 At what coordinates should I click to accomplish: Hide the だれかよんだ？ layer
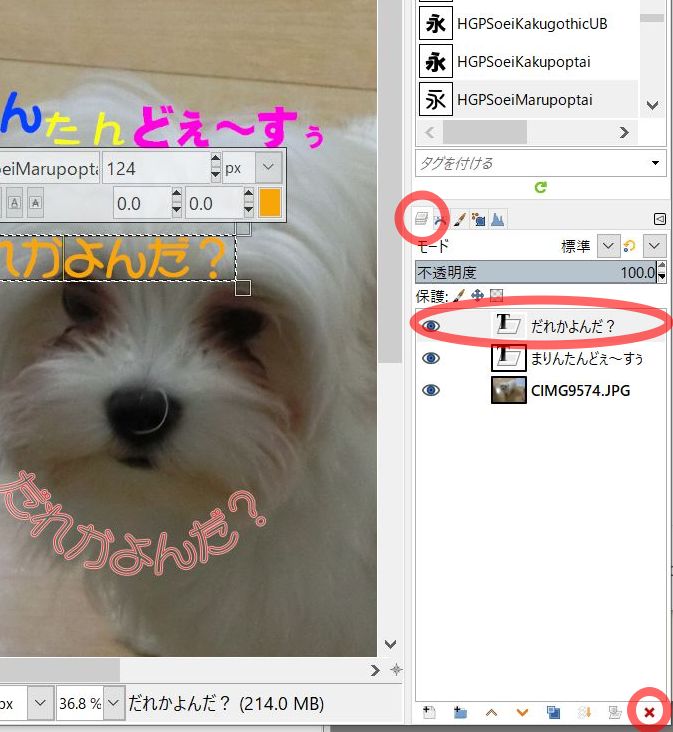[x=431, y=325]
